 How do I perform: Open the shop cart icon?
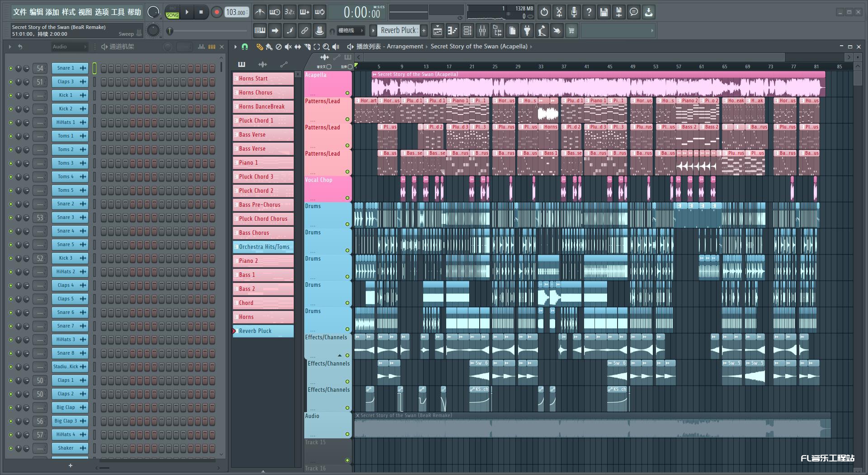coord(571,31)
